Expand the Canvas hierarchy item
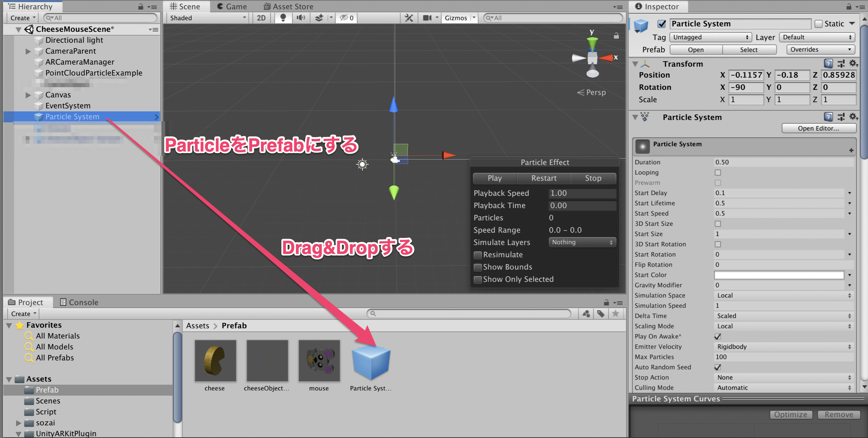 pos(28,95)
